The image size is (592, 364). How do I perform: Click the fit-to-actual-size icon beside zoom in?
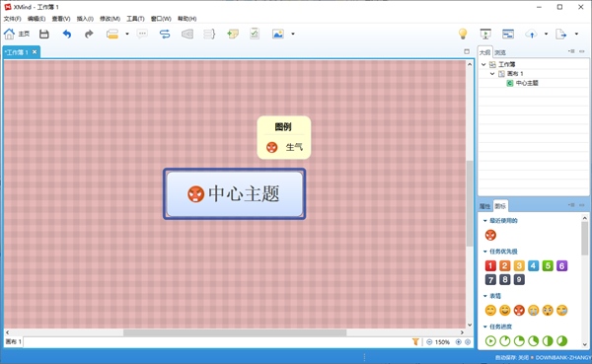(x=468, y=342)
